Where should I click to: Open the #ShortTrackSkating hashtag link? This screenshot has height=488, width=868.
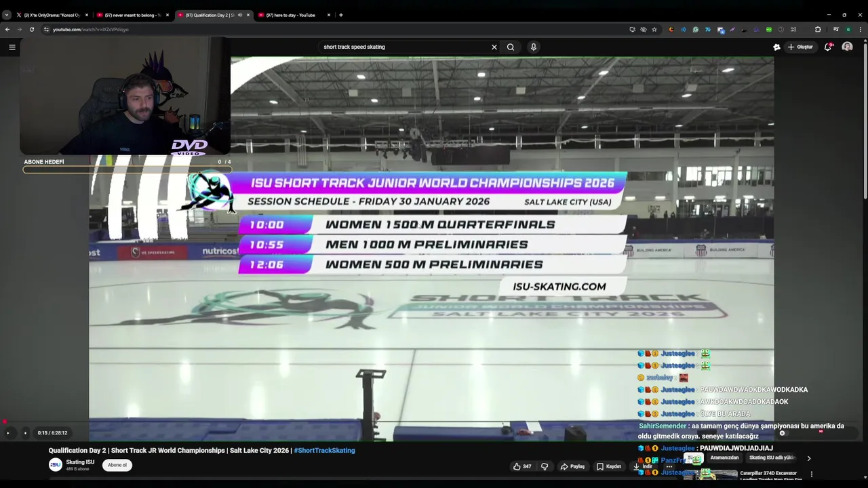(324, 450)
